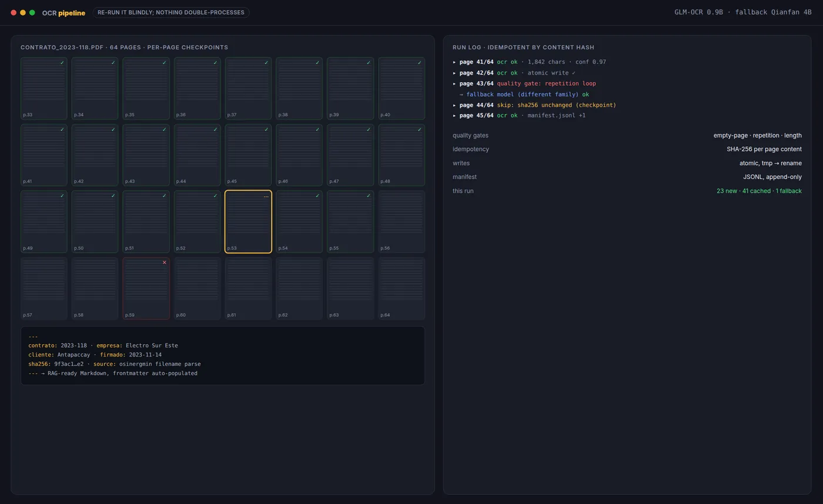
Task: Click the yellow macOS minimize dot
Action: pyautogui.click(x=23, y=12)
